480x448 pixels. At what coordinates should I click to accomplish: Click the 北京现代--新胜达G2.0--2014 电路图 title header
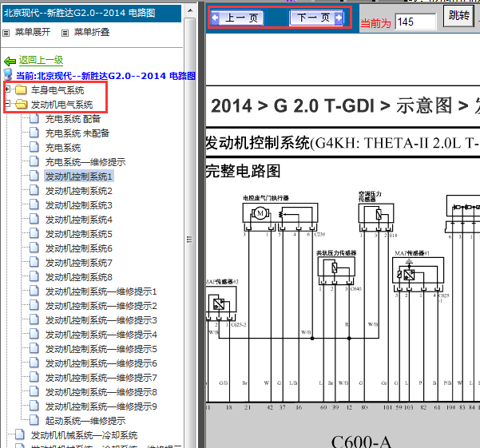click(x=92, y=14)
